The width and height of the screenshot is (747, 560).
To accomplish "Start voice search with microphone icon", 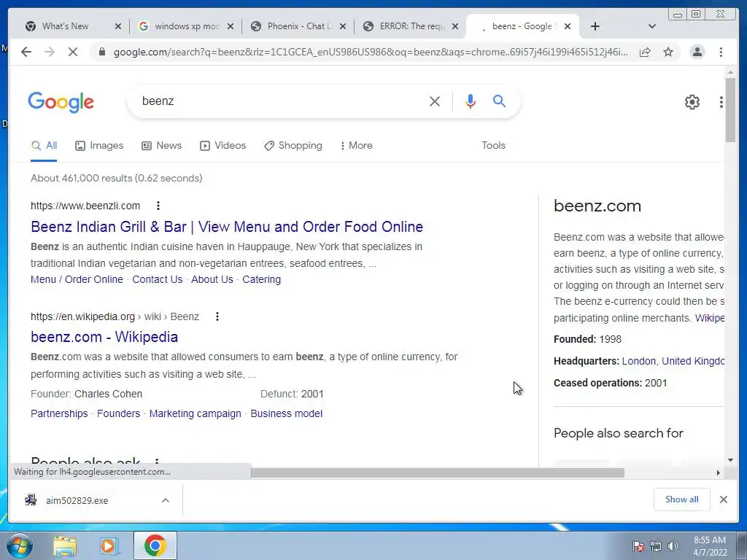I will 471,101.
